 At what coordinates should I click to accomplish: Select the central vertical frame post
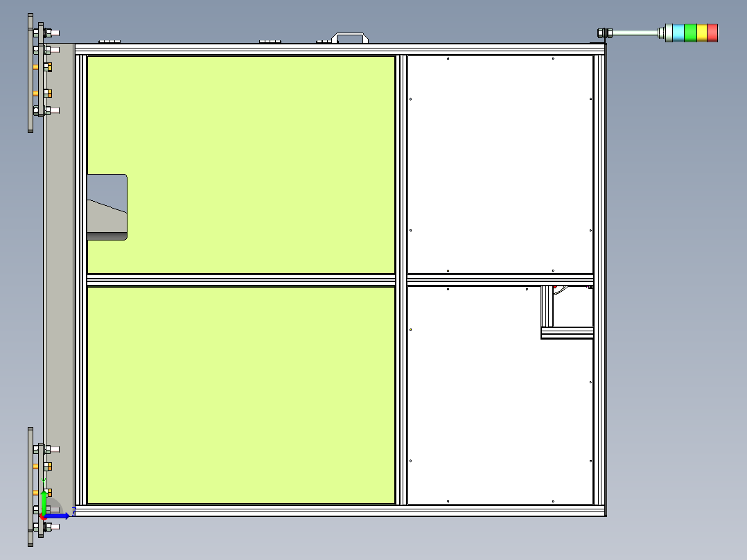tap(401, 280)
